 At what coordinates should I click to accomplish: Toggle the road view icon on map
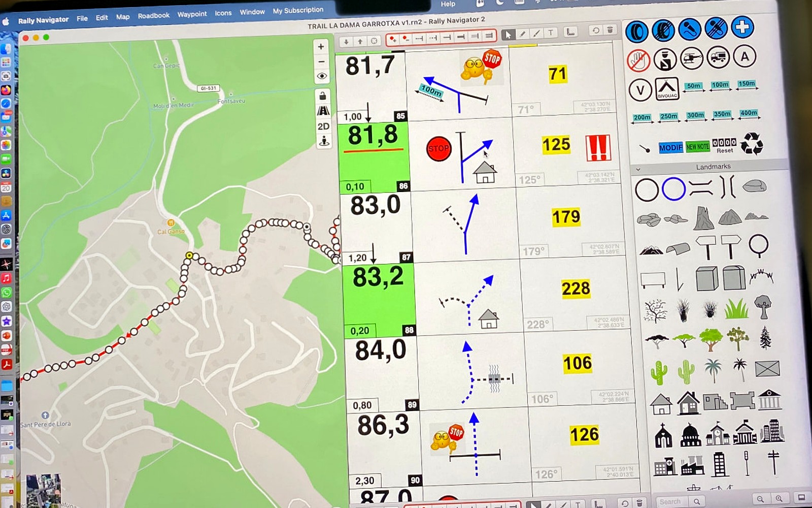click(x=323, y=111)
